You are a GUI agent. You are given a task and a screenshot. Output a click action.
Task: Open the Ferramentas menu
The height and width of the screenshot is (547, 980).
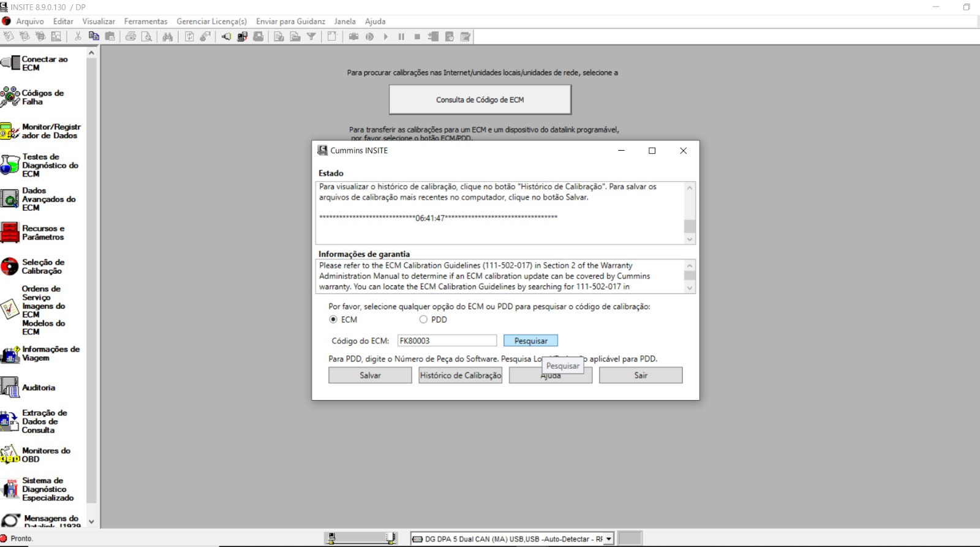[146, 21]
